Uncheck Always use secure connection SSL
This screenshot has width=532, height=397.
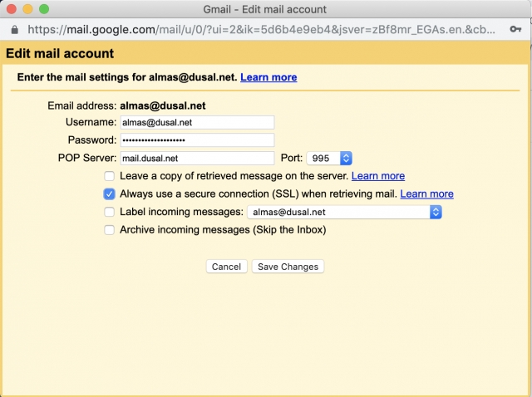109,194
